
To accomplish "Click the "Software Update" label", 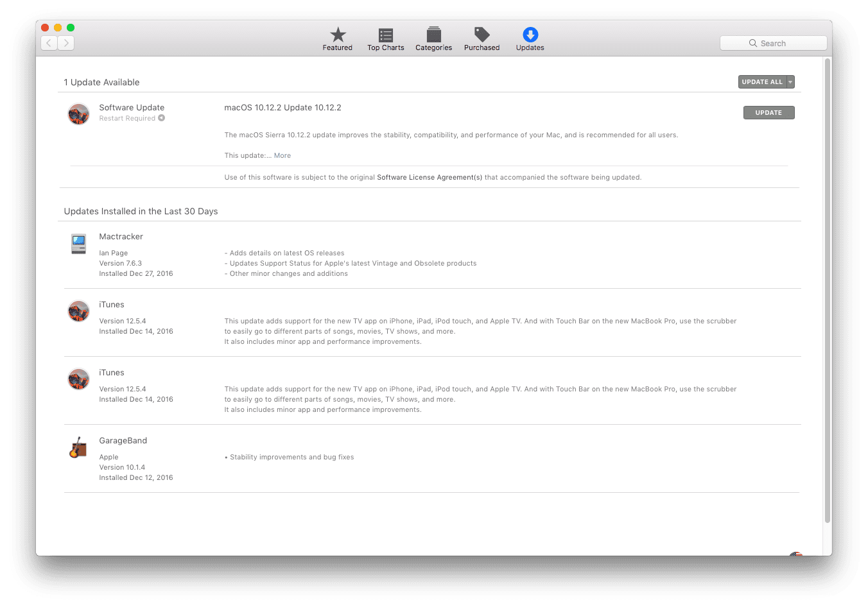I will click(132, 108).
